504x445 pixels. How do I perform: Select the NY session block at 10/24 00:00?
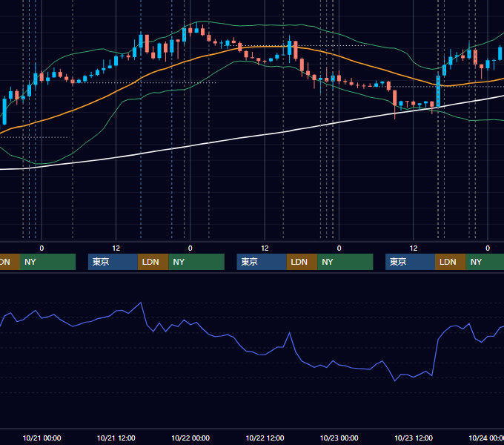coord(485,262)
